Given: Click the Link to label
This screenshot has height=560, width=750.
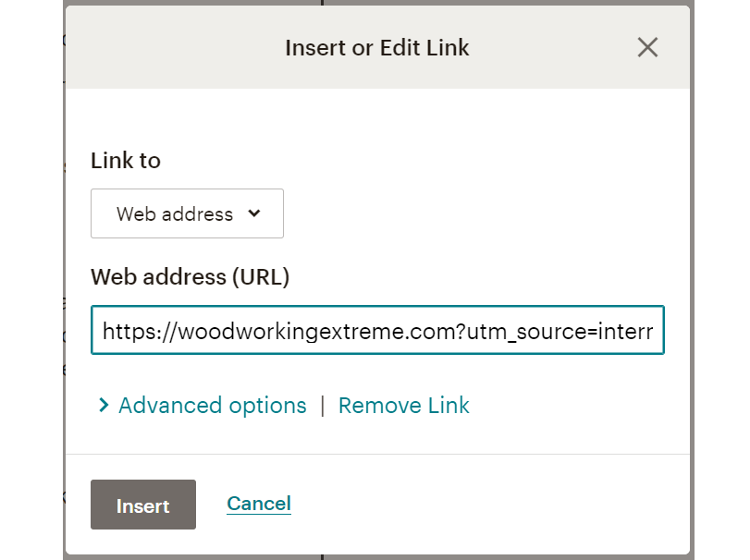Looking at the screenshot, I should [x=126, y=161].
